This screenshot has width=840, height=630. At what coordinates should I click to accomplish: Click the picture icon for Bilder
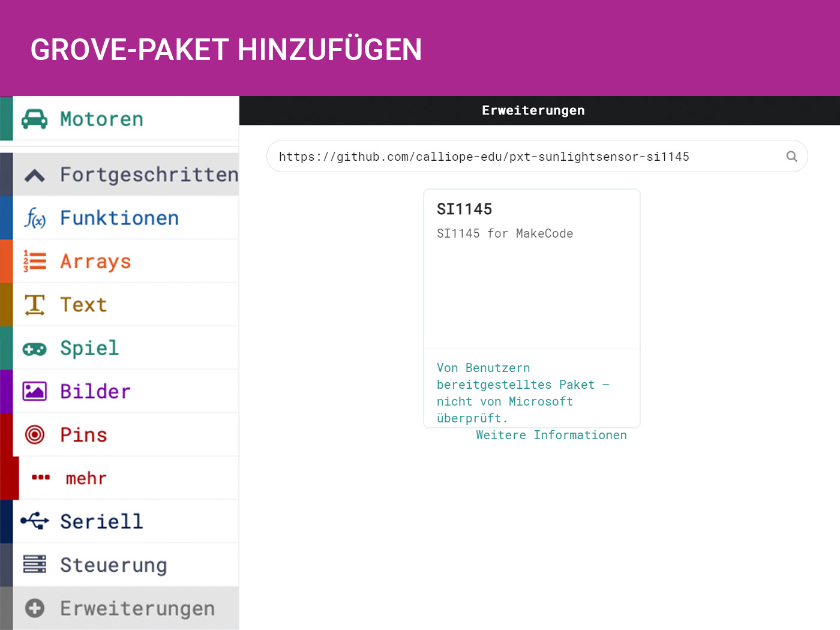click(x=35, y=392)
